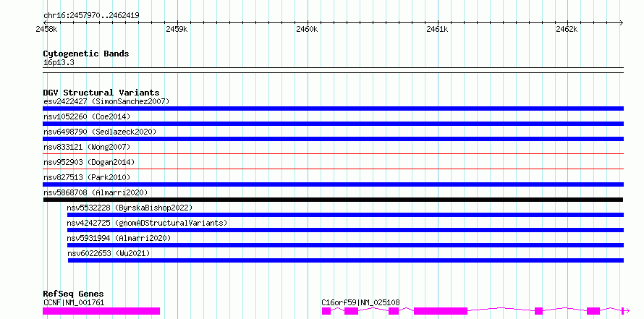Click the 2459k ruler marker
Image resolution: width=644 pixels, height=319 pixels.
(177, 29)
